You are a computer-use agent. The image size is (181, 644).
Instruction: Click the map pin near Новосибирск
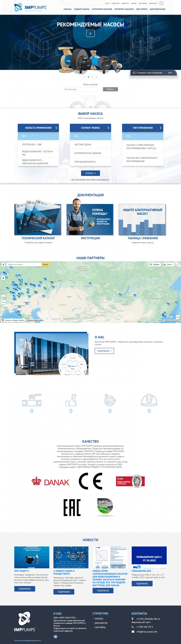coord(90,284)
